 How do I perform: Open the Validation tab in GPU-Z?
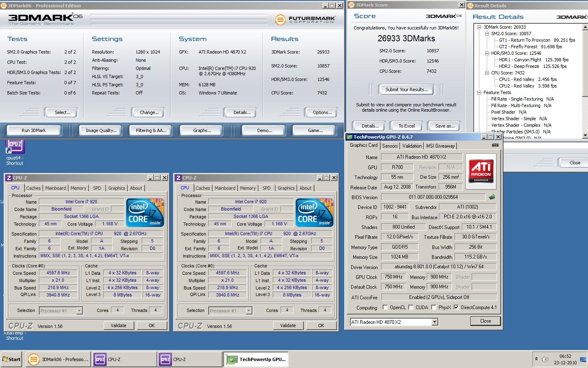point(412,146)
